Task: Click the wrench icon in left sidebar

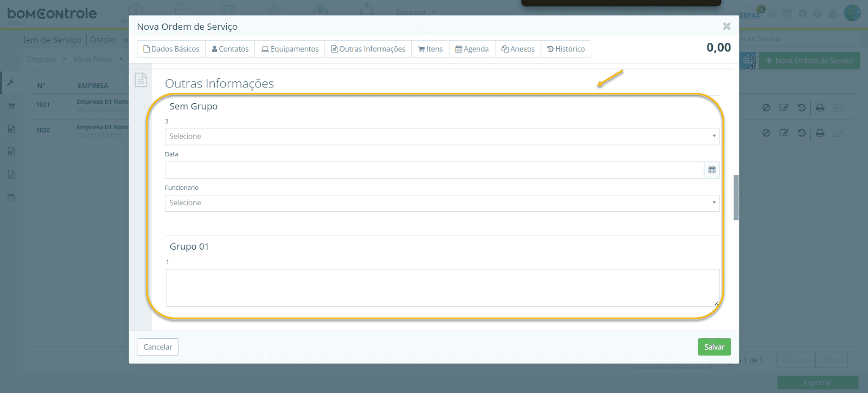Action: click(10, 83)
